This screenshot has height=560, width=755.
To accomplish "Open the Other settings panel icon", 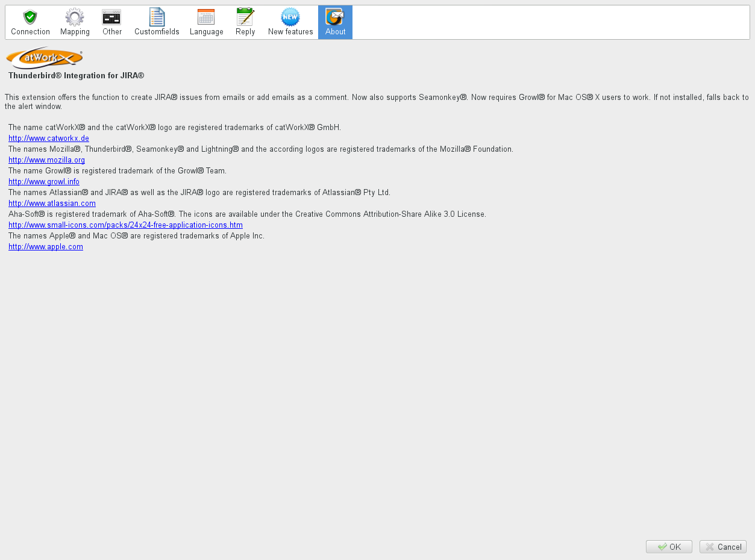I will 111,17.
